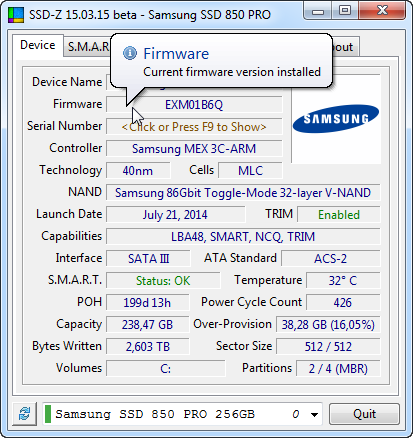The height and width of the screenshot is (438, 413).
Task: Reveal serial number via Click or Press F9 field
Action: [x=194, y=127]
